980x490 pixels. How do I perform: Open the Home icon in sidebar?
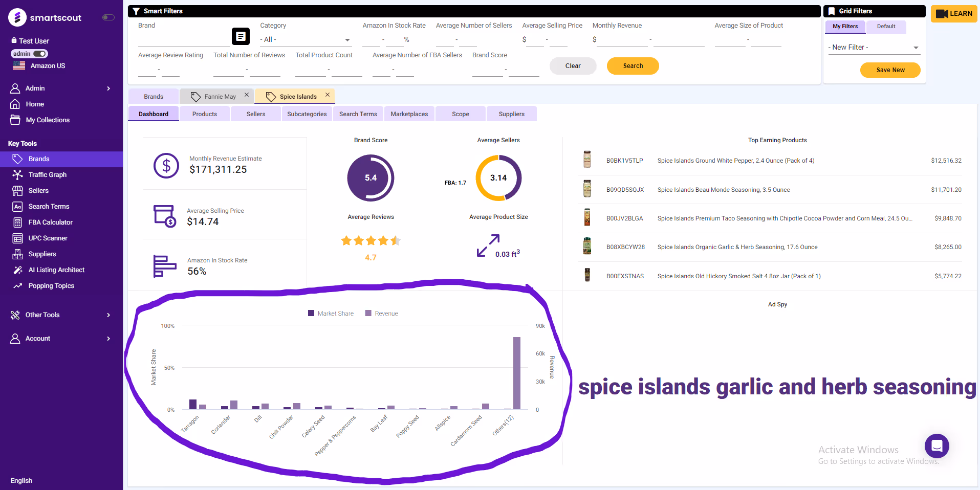pyautogui.click(x=15, y=104)
